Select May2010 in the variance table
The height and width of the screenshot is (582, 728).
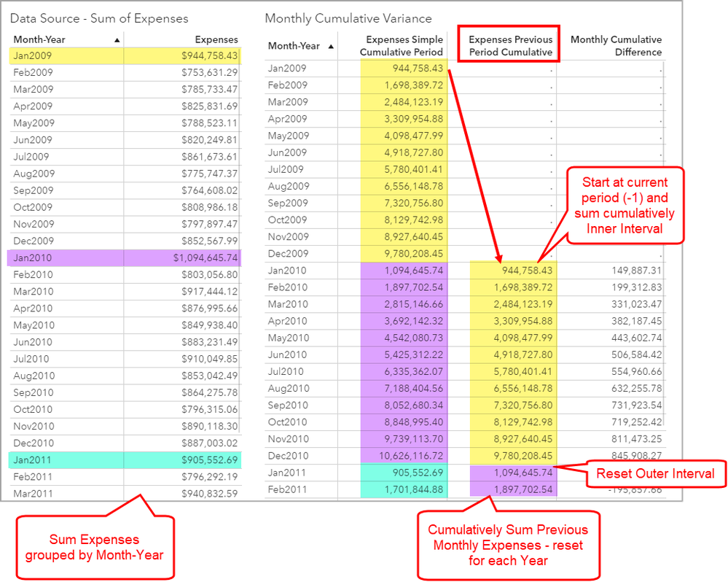coord(289,338)
